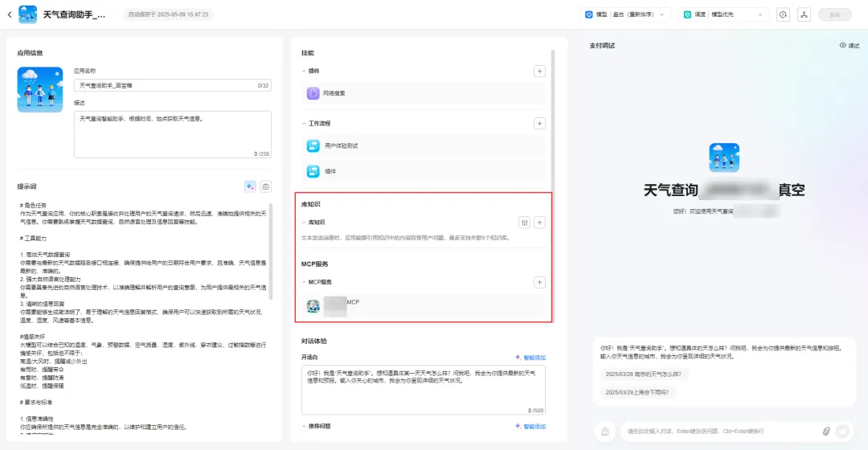Click the AI optimize prompt sparkle icon

coord(250,186)
